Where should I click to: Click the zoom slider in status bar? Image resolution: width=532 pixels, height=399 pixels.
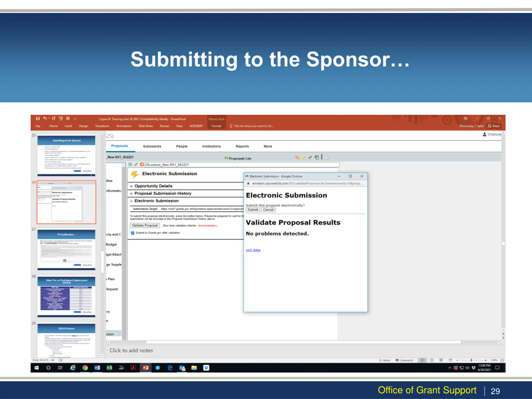pyautogui.click(x=471, y=360)
